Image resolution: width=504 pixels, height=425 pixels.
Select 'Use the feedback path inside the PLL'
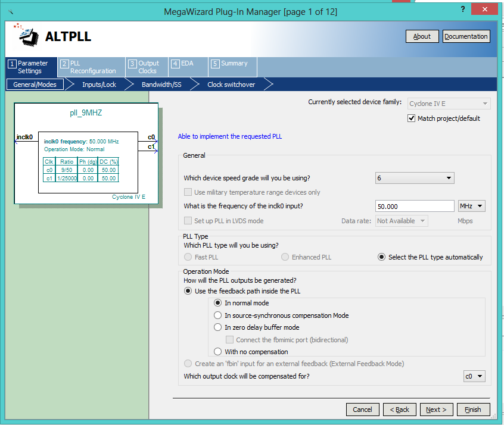coord(188,291)
